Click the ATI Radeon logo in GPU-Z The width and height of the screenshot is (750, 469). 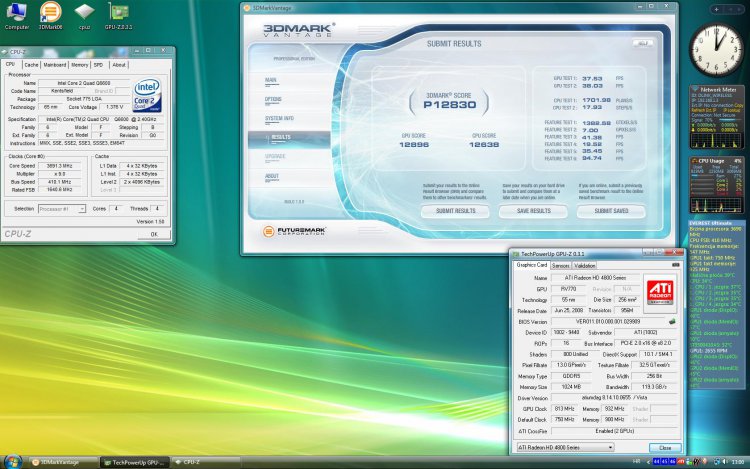pyautogui.click(x=660, y=292)
